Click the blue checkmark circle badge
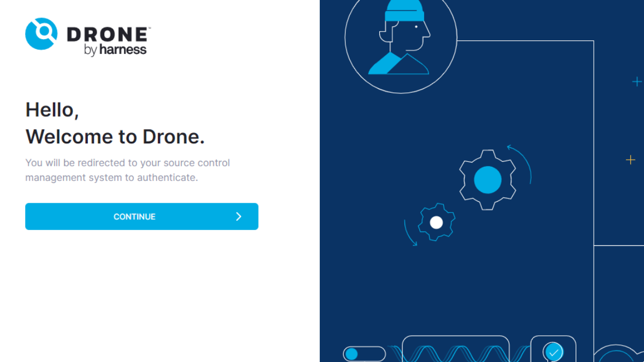The width and height of the screenshot is (644, 362). 553,352
